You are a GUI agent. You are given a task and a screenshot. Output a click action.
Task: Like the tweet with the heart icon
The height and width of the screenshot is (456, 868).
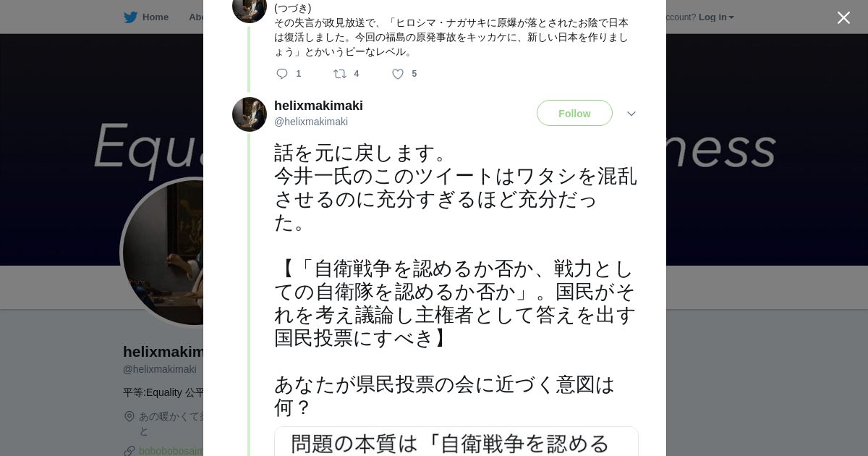[x=398, y=74]
